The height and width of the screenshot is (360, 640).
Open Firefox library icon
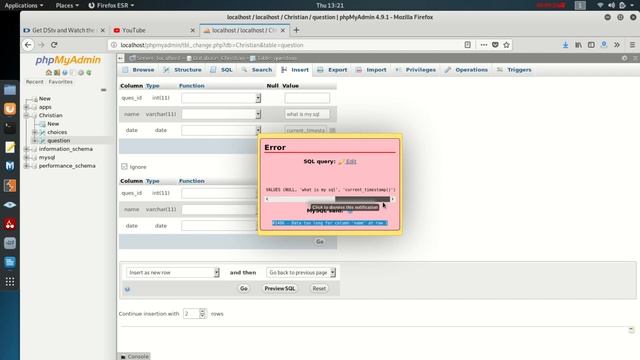coord(578,45)
